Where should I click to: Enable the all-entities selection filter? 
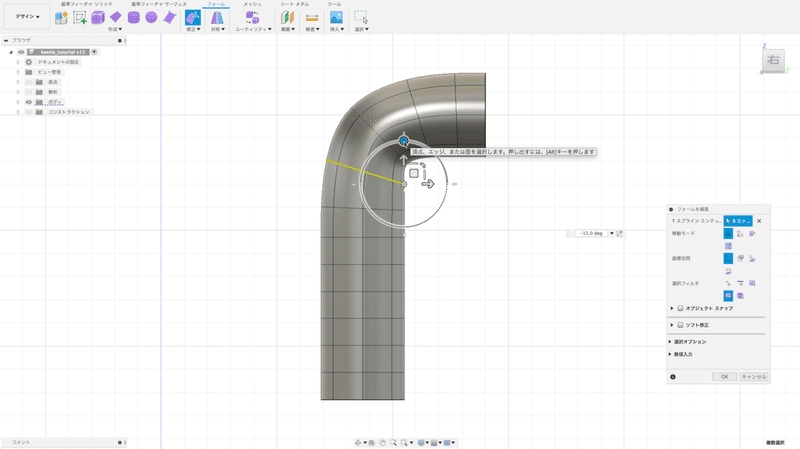(x=728, y=296)
